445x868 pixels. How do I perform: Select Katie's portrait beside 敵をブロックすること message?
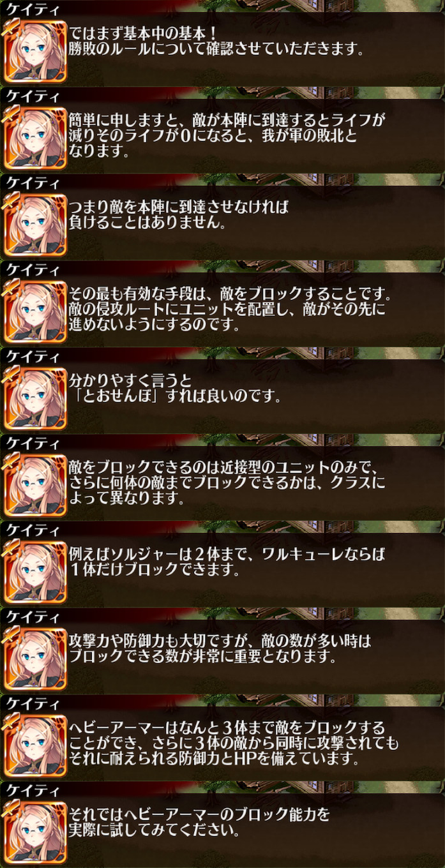[35, 311]
